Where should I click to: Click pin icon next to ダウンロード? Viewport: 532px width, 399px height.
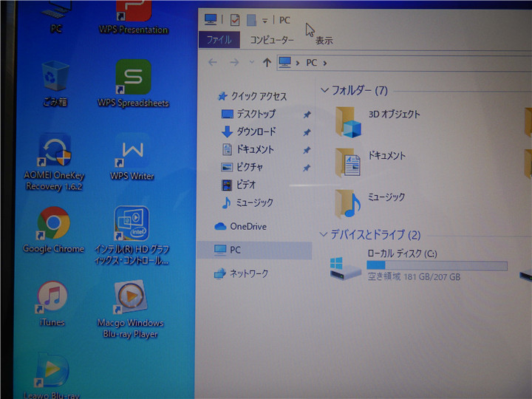click(x=307, y=132)
